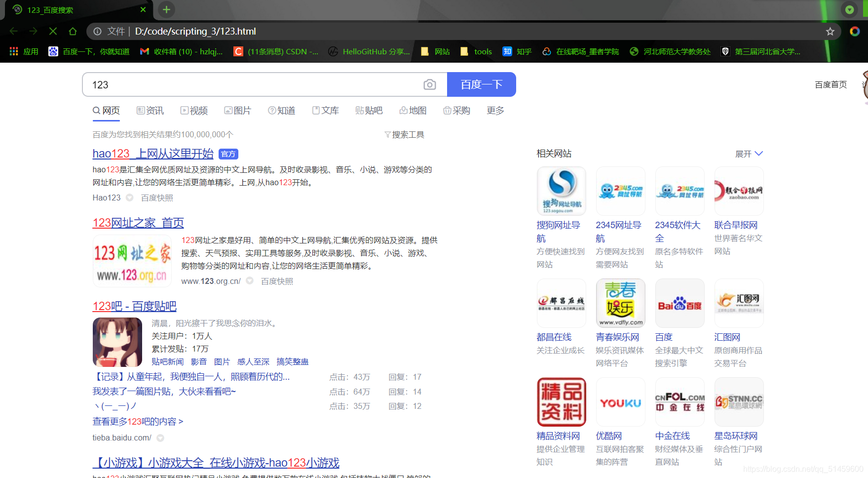
Task: Open post 我发表了一篇图片贴
Action: click(164, 392)
